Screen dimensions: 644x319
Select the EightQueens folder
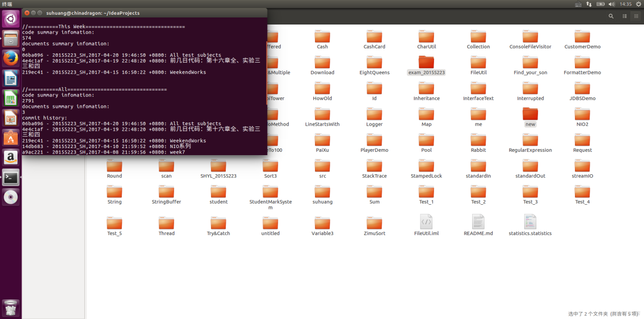374,66
